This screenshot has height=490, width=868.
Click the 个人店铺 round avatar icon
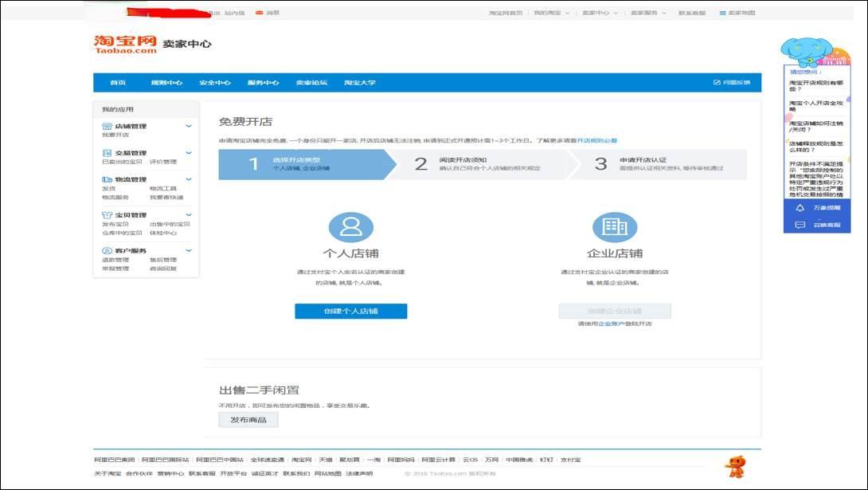pos(350,227)
